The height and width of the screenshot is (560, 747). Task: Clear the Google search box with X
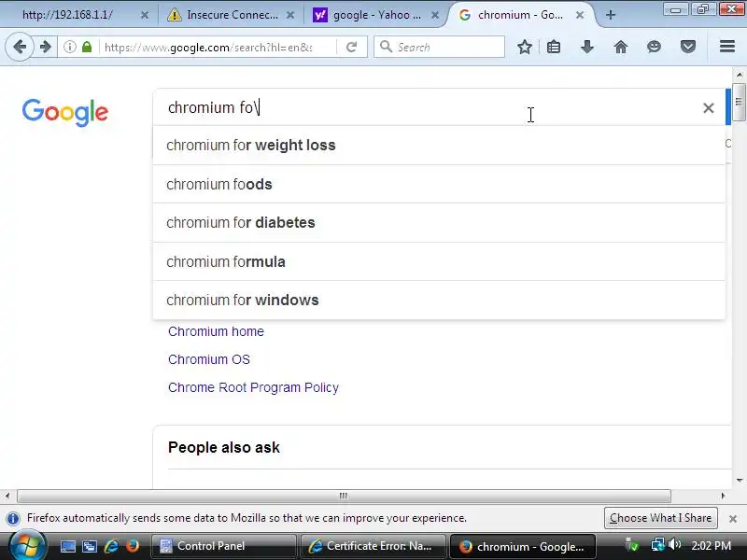click(x=709, y=108)
